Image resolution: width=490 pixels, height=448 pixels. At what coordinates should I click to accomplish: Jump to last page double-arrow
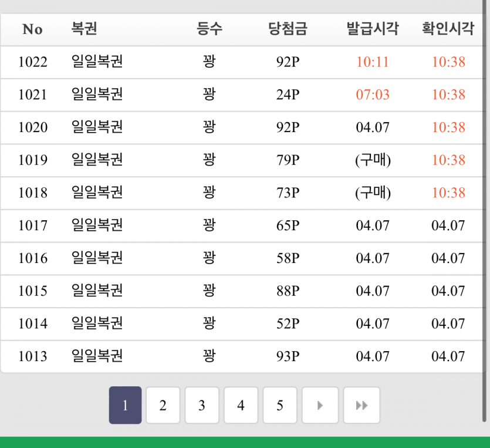(x=361, y=405)
